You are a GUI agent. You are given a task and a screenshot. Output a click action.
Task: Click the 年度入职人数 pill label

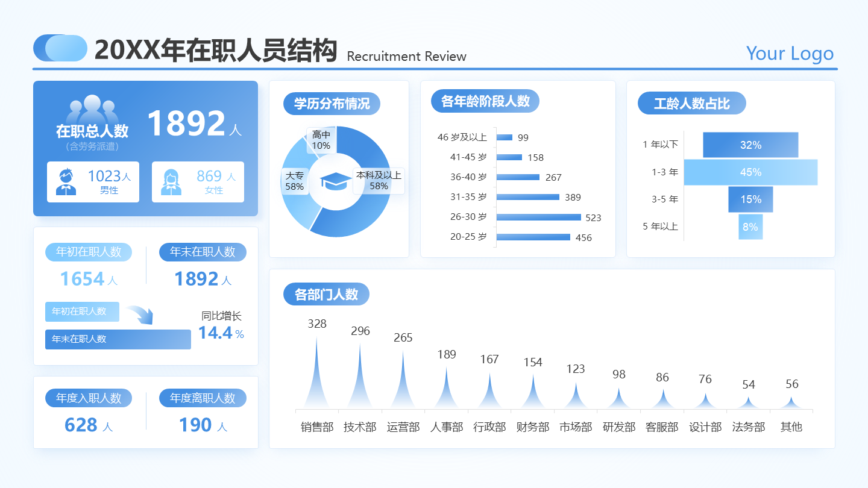(x=88, y=398)
